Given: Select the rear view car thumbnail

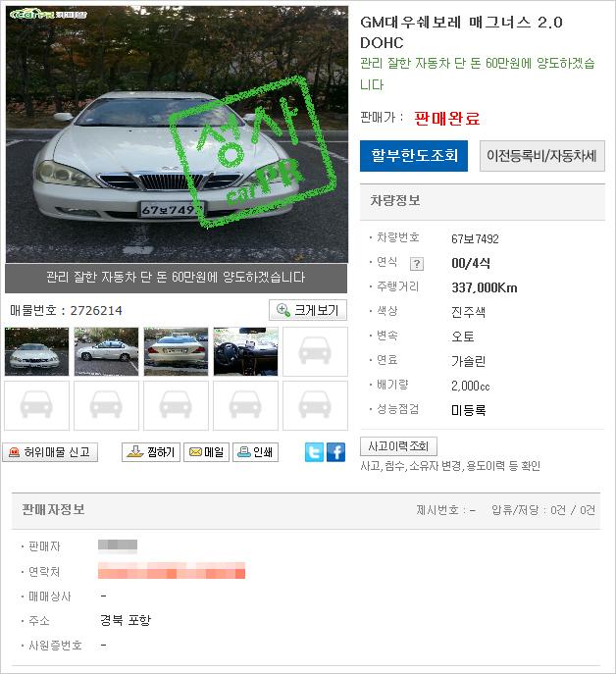Looking at the screenshot, I should 176,351.
